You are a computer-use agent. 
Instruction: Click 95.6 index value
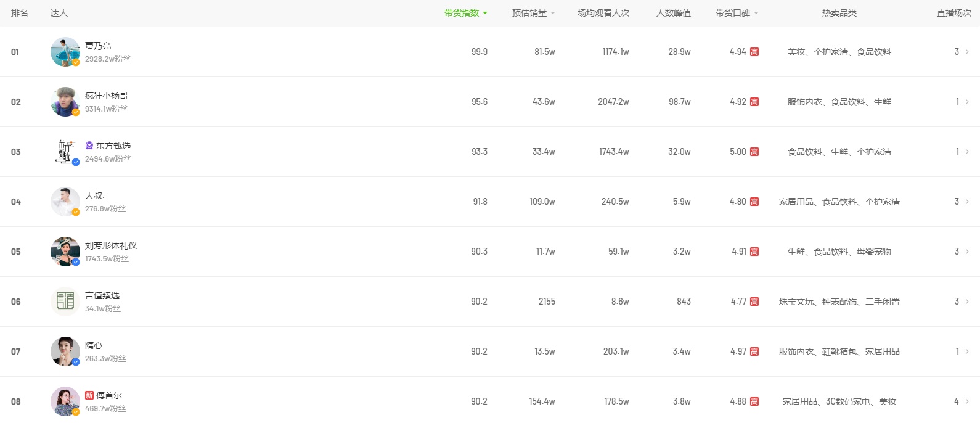(x=480, y=102)
